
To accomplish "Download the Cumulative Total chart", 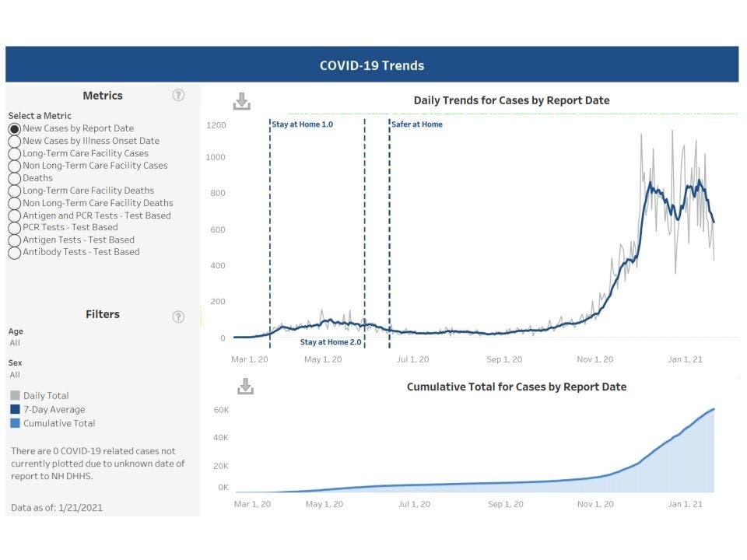I will pyautogui.click(x=244, y=386).
